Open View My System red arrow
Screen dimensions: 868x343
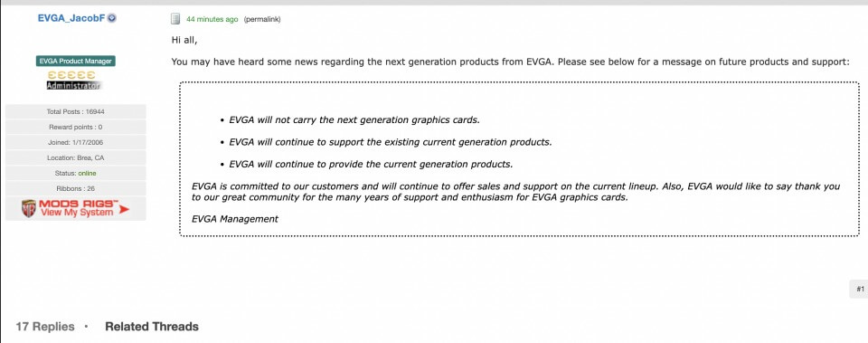click(x=124, y=209)
